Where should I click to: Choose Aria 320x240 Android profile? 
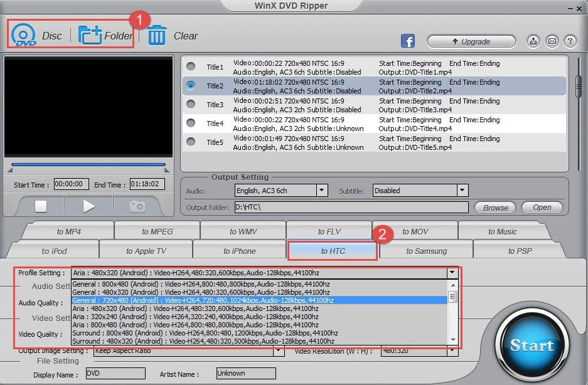coord(259,317)
